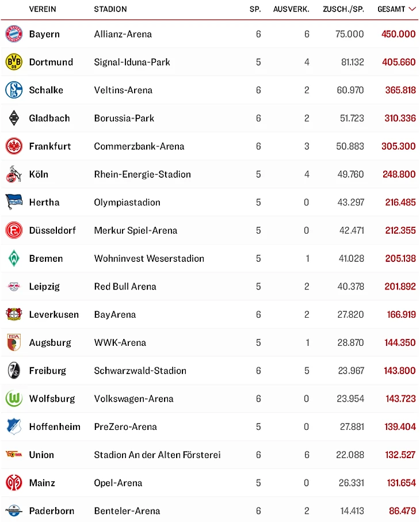Toggle the sort arrow next to GESAMT
The image size is (420, 522).
coord(412,9)
